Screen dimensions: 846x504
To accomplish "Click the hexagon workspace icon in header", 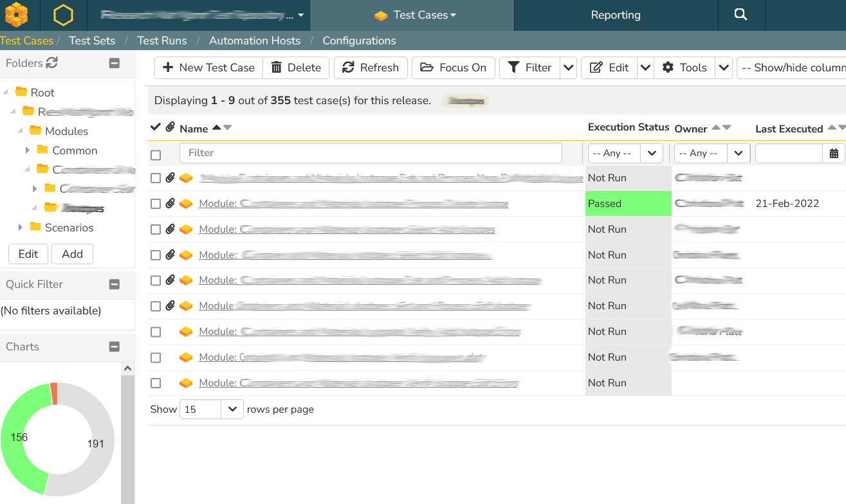I will point(63,15).
